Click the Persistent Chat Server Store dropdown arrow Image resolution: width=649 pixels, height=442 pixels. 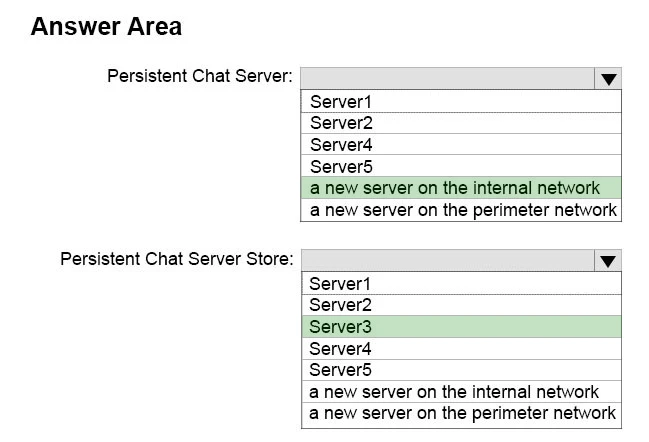(607, 261)
